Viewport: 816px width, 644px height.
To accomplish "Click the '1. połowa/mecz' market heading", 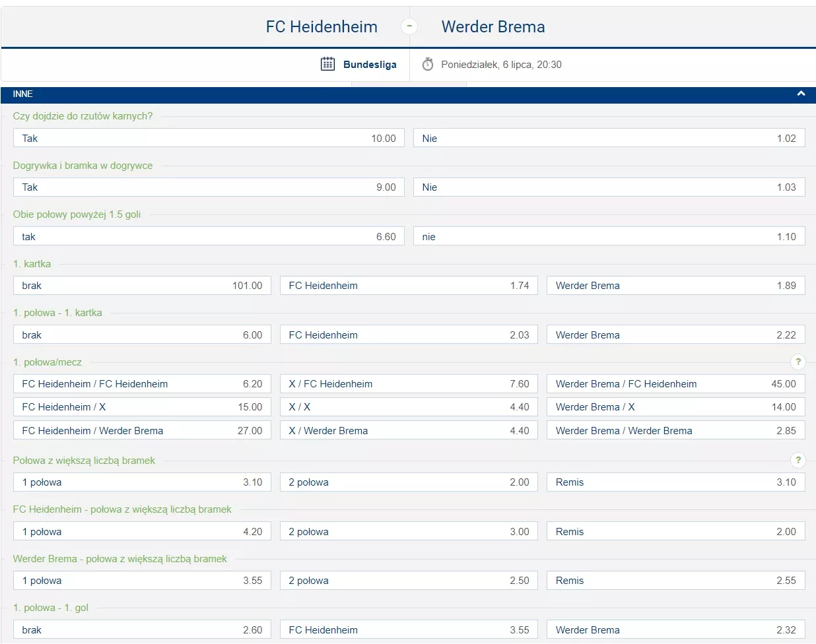I will [x=48, y=362].
